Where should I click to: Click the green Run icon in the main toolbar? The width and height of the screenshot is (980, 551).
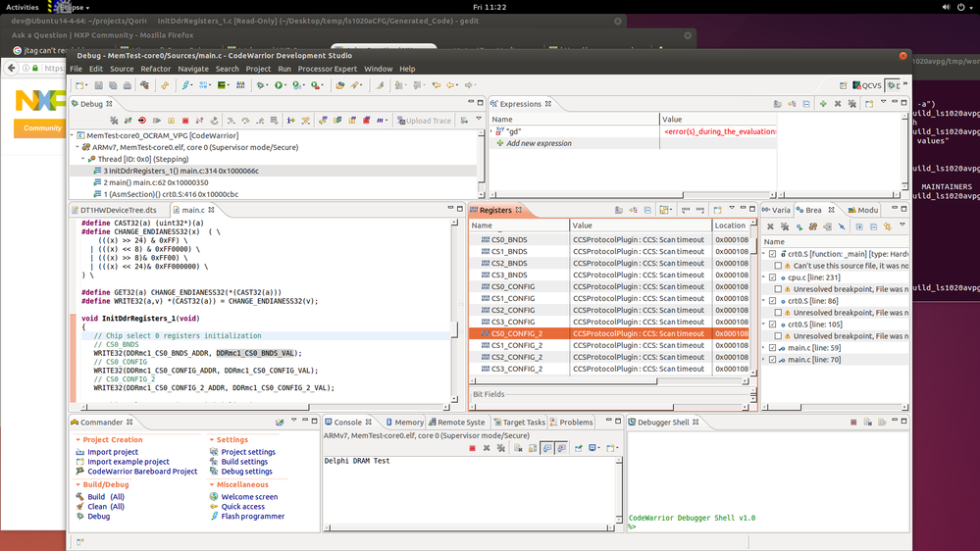coord(279,85)
